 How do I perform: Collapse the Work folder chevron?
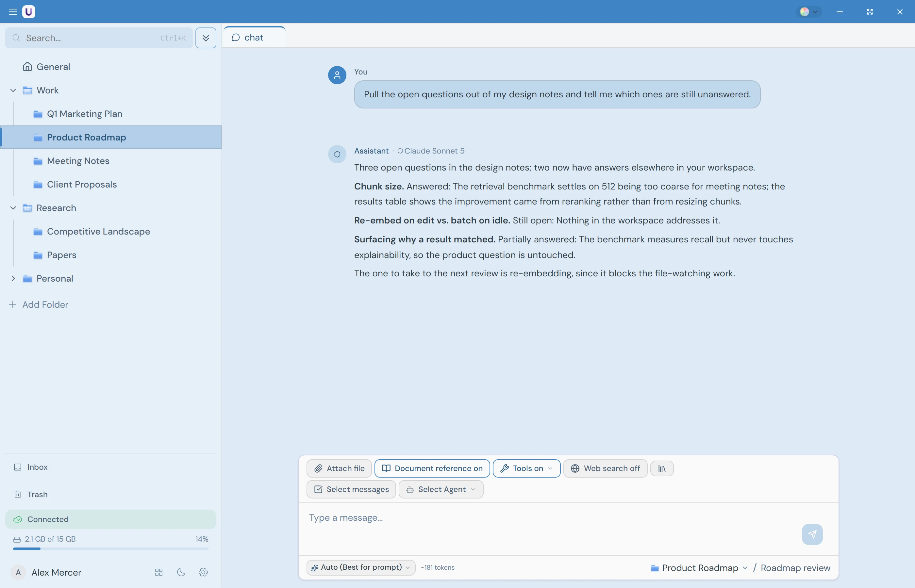pyautogui.click(x=13, y=90)
